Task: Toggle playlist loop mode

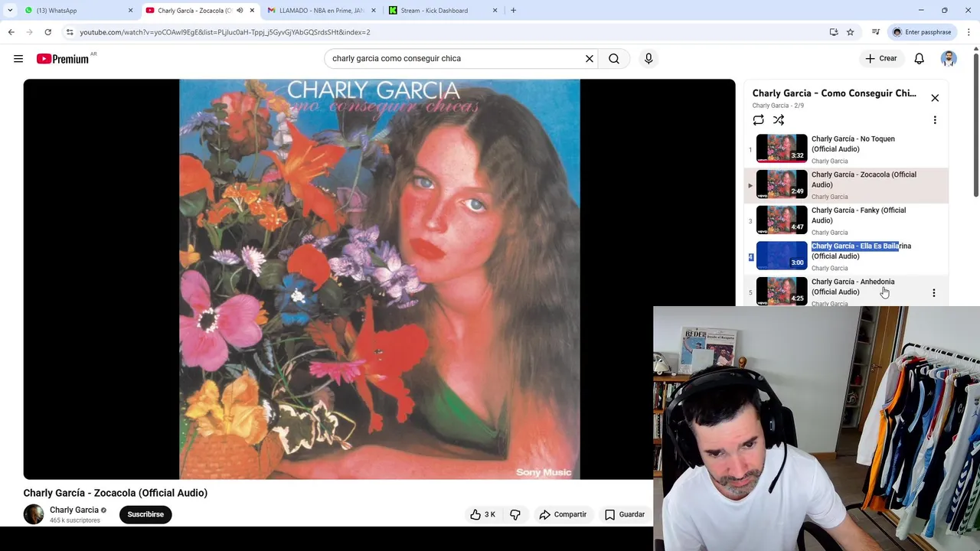Action: point(758,120)
